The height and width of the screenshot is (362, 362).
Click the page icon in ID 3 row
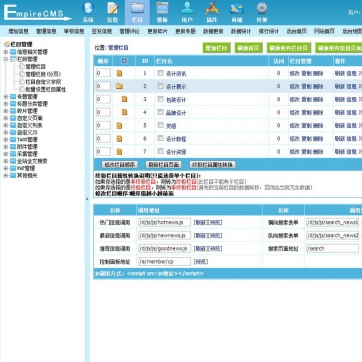pyautogui.click(x=124, y=99)
